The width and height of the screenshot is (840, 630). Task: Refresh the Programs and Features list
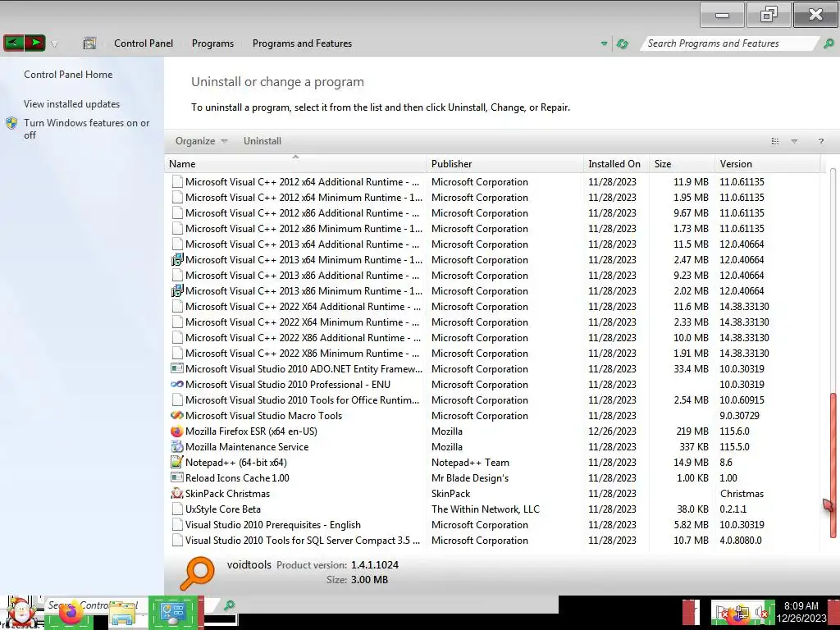coord(623,44)
